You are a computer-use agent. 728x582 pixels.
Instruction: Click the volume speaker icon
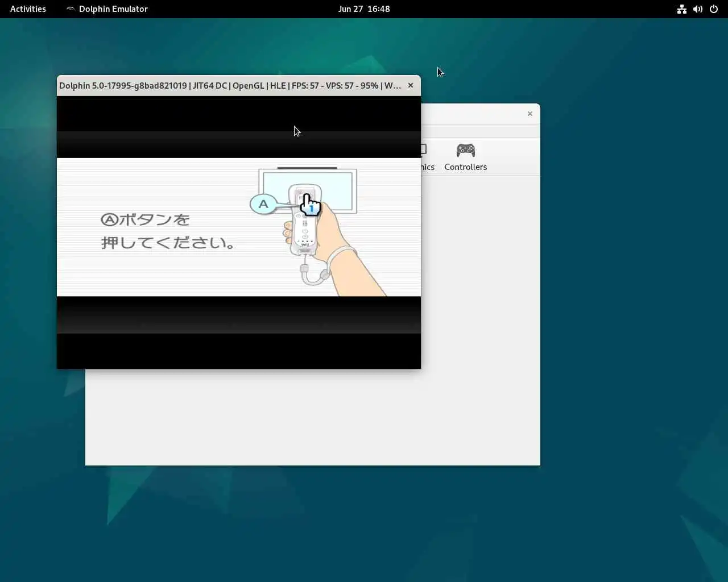pos(697,9)
